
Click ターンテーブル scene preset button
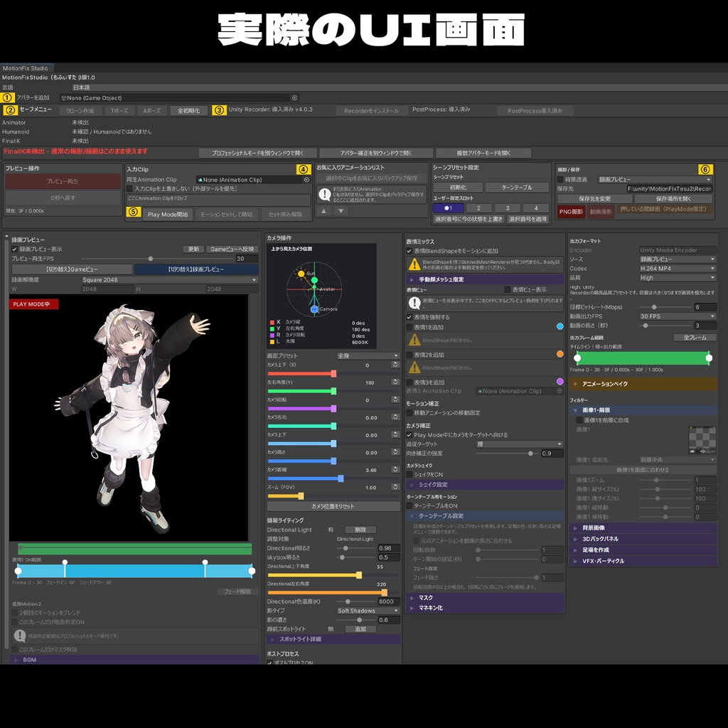[x=517, y=188]
